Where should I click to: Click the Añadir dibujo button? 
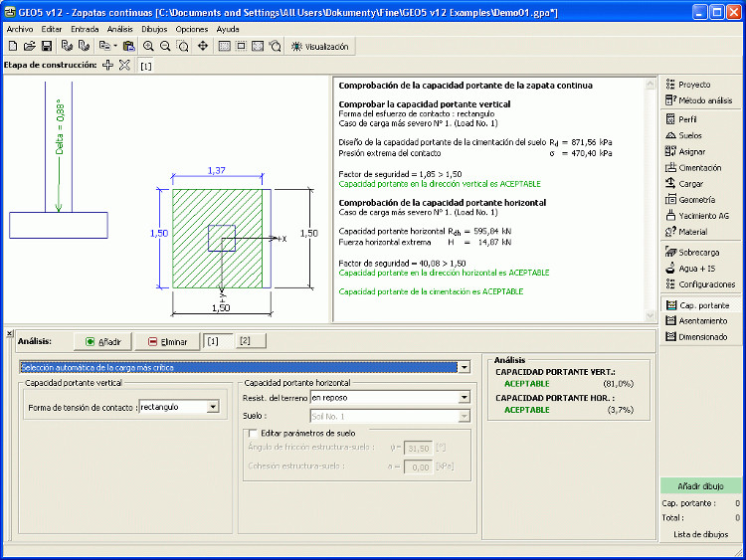coord(700,486)
